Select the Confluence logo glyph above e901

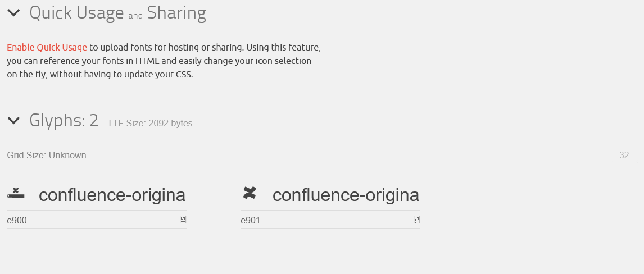(250, 193)
